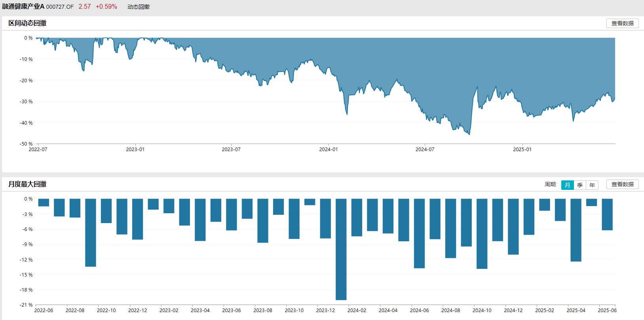This screenshot has width=644, height=320.
Task: Select the 2025-04 monthly drawdown bar
Action: 576,230
